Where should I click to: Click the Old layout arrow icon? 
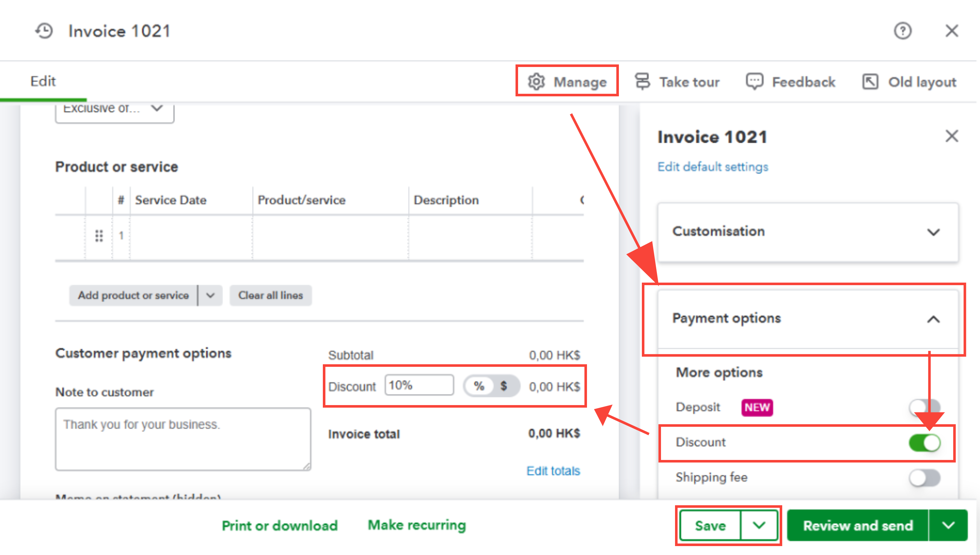coord(870,82)
